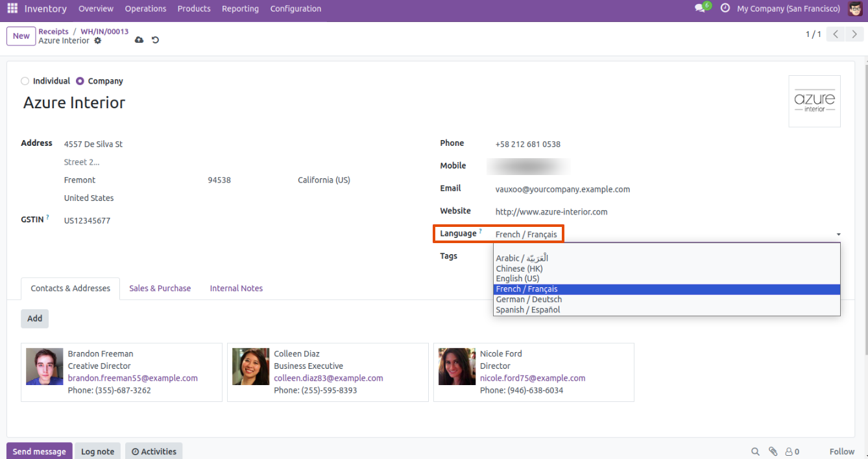This screenshot has width=868, height=459.
Task: Click Brandon Freeman's email address
Action: (133, 378)
